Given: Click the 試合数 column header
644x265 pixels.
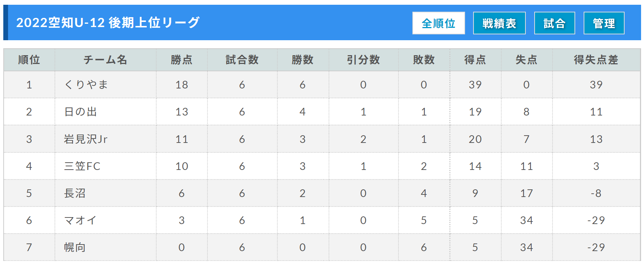Looking at the screenshot, I should click(242, 60).
